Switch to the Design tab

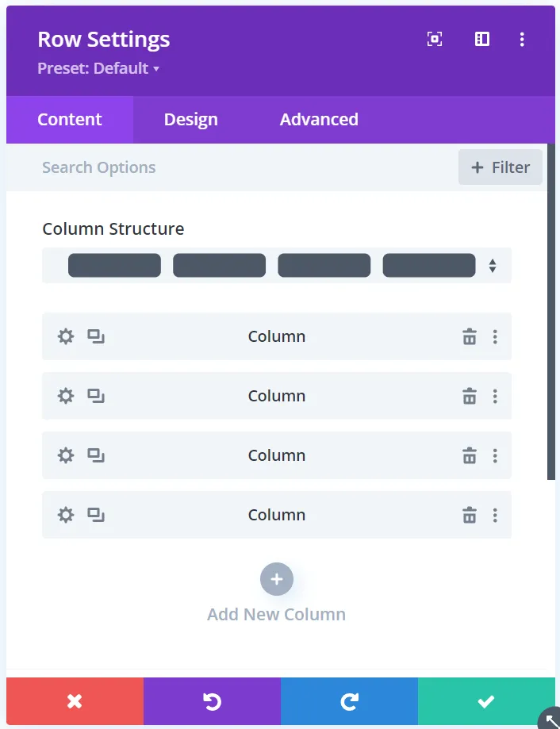(190, 120)
